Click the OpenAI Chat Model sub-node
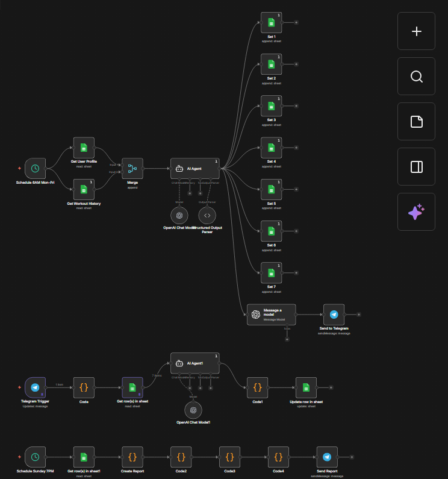 179,215
